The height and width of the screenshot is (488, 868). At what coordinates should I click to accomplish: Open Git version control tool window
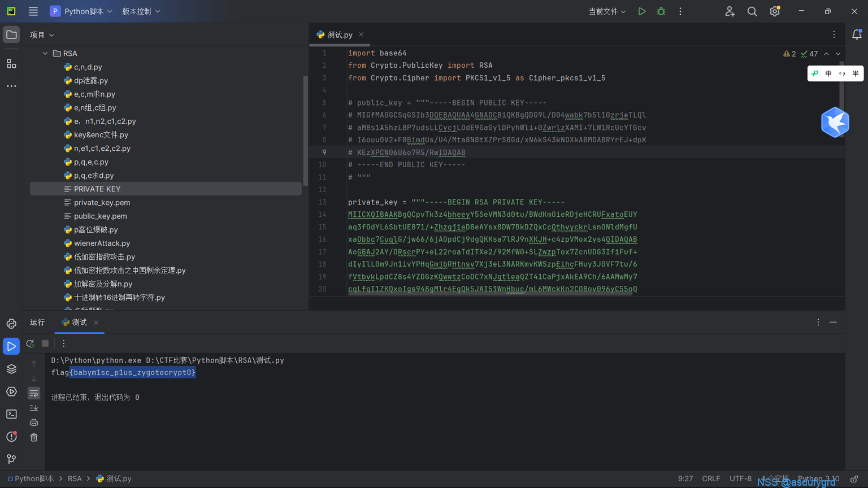point(11,459)
